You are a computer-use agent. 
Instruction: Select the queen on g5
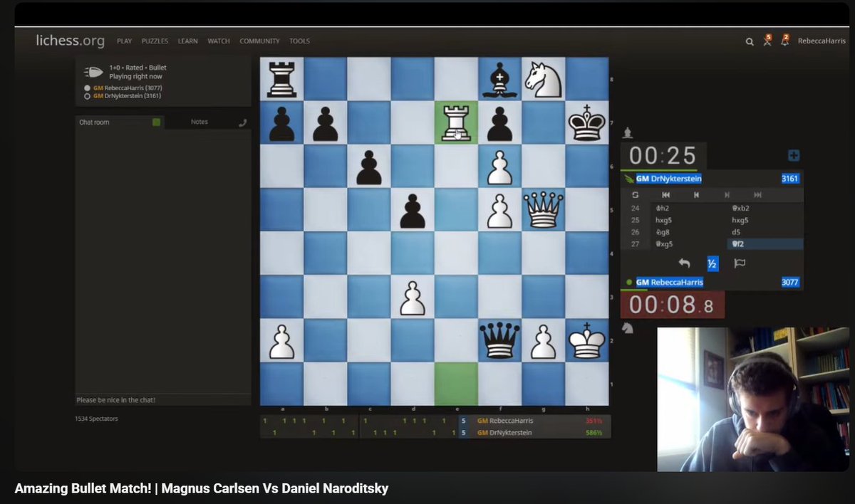coord(544,210)
